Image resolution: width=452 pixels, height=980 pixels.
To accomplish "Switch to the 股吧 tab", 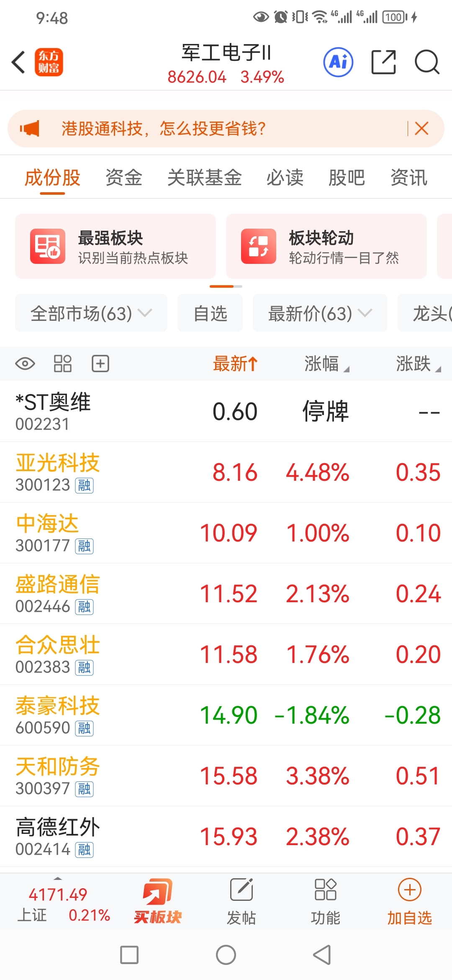I will (x=347, y=178).
